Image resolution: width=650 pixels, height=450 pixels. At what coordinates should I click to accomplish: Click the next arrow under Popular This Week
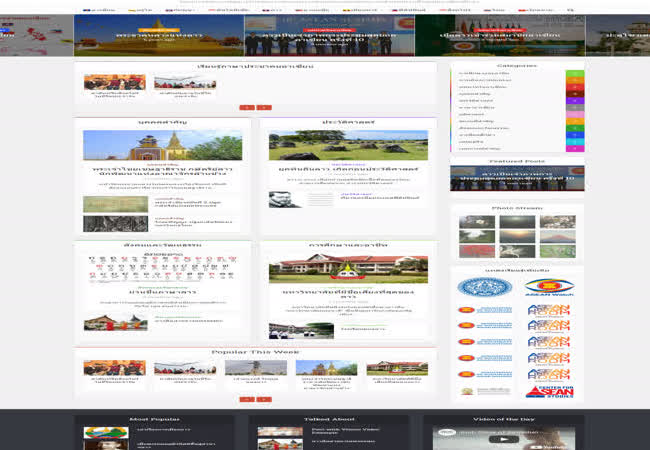pos(264,399)
